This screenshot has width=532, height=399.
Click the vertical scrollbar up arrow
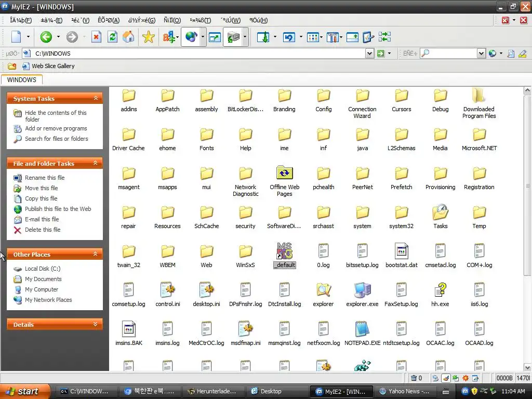[x=527, y=90]
